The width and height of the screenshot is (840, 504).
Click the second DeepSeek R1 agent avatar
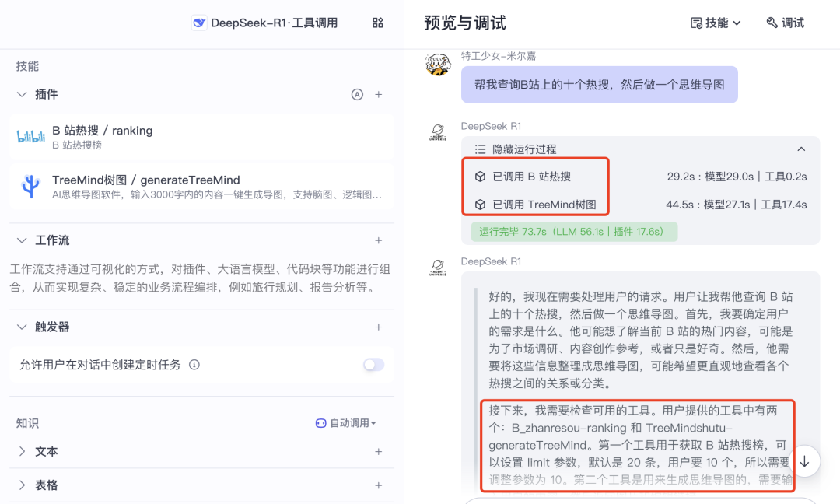pos(438,267)
